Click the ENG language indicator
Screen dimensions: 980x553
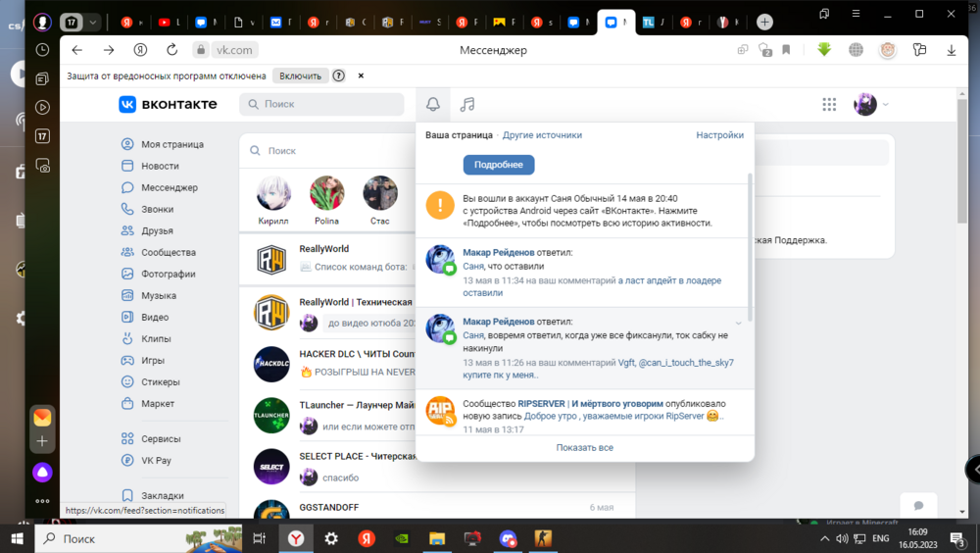[x=881, y=538]
